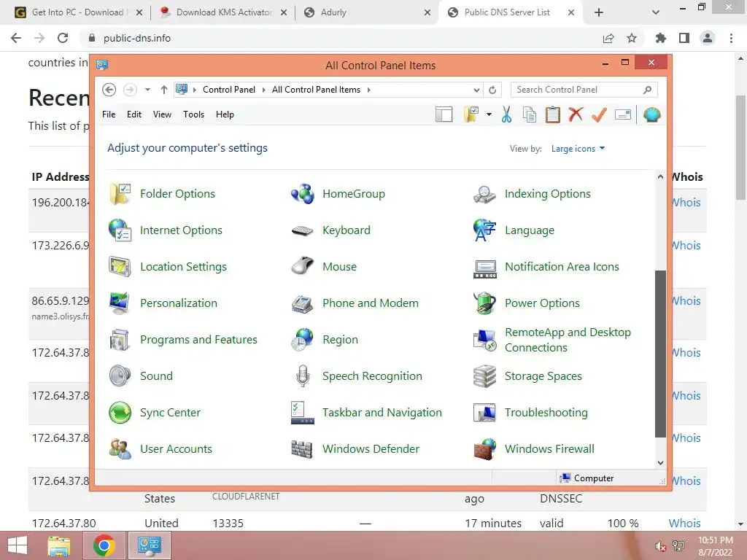Click the Properties card toolbar icon
The width and height of the screenshot is (747, 560).
pyautogui.click(x=623, y=114)
